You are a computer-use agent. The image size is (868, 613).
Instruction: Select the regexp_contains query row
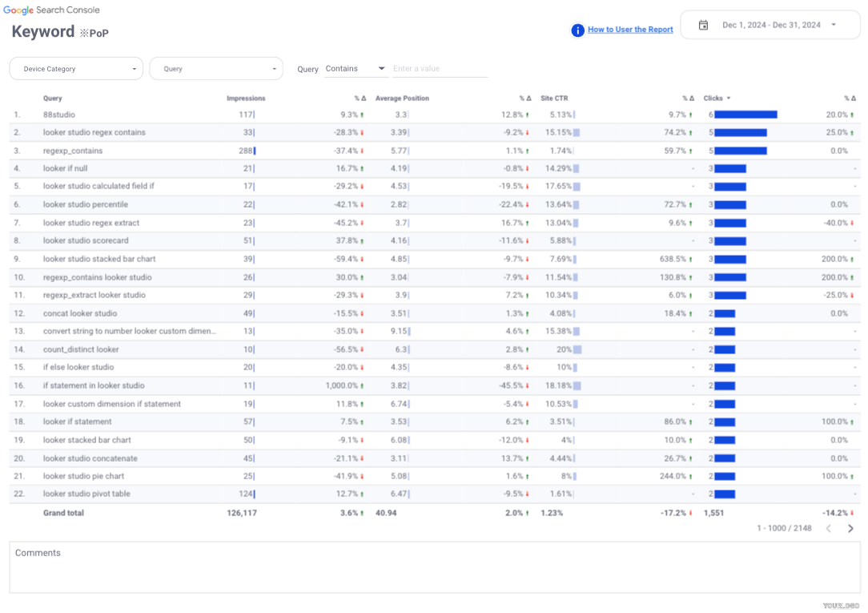pos(73,151)
